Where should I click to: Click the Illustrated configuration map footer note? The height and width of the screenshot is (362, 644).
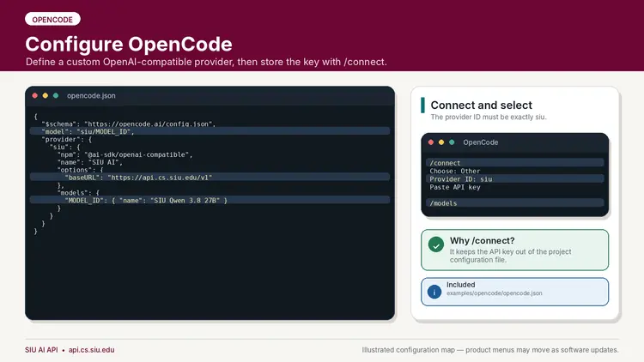tap(490, 350)
